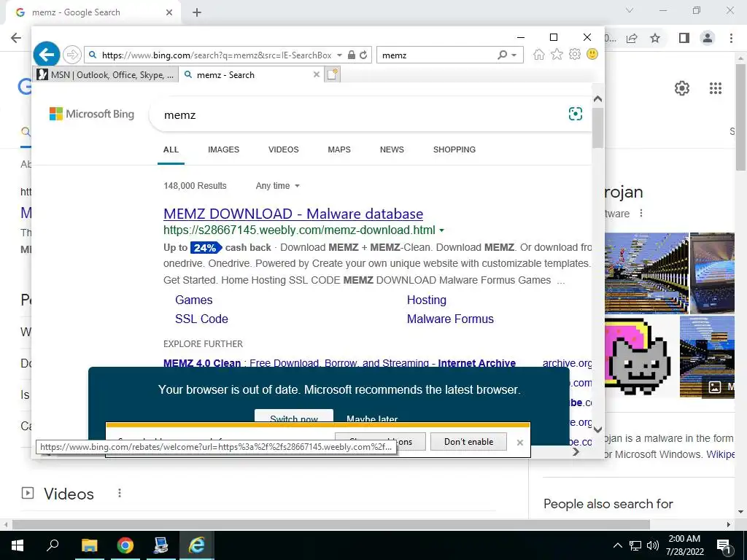The height and width of the screenshot is (560, 747).
Task: Open Chrome profile avatar icon
Action: click(708, 38)
